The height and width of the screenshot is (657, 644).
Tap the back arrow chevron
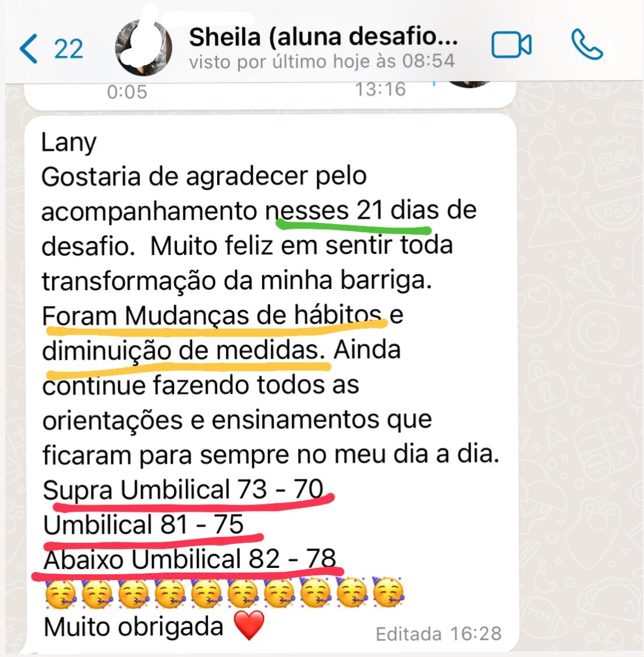[29, 48]
